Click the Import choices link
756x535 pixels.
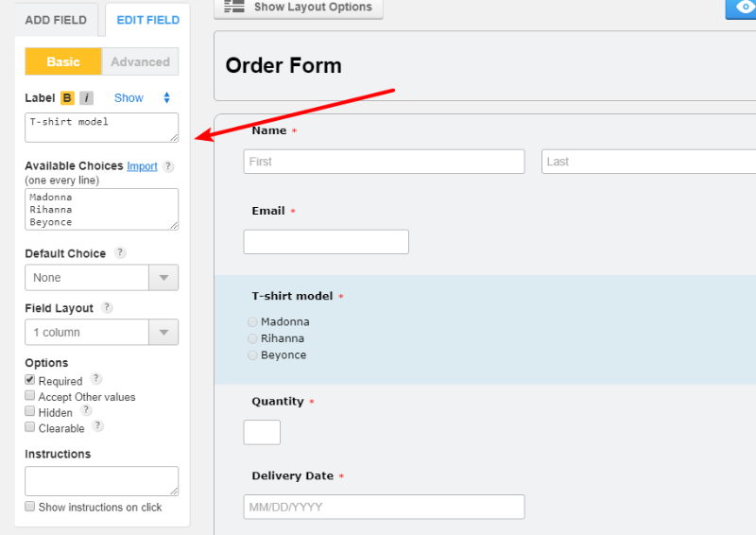point(142,166)
